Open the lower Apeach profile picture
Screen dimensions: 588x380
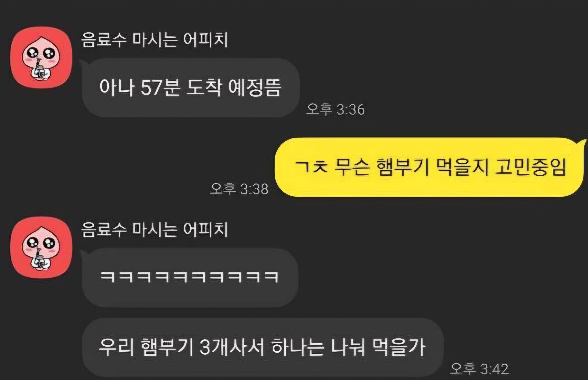pos(41,247)
